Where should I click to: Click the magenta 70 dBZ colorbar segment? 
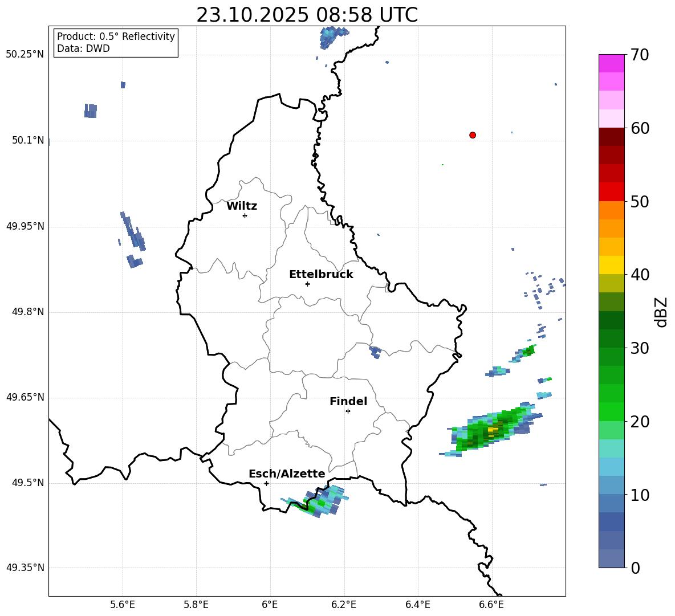click(x=611, y=63)
